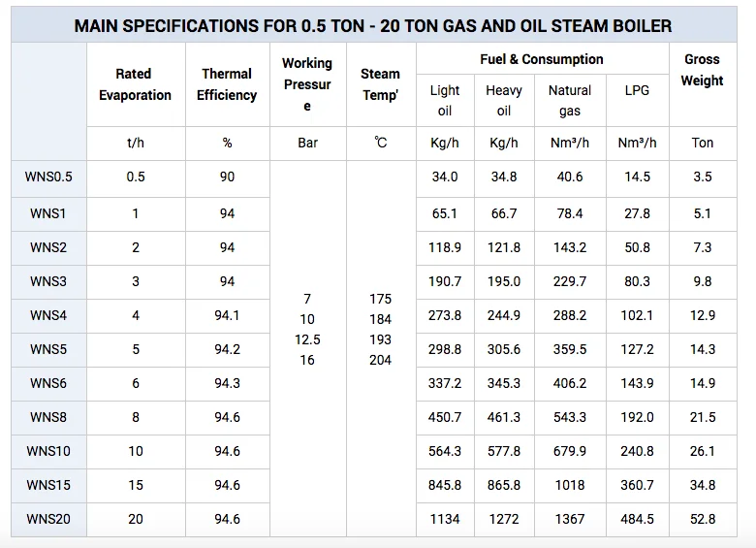Screen dimensions: 756x548
Task: Click the Thermal Efficiency column header
Action: (227, 84)
